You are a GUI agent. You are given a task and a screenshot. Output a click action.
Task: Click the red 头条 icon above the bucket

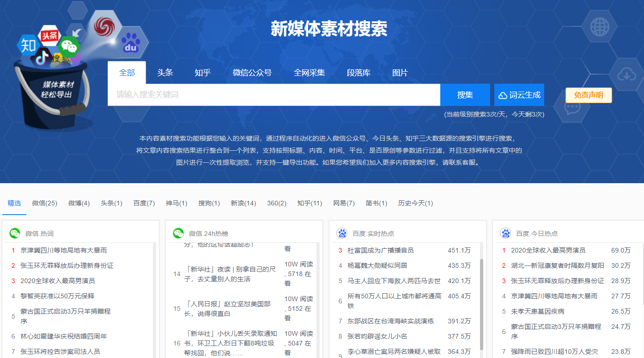point(49,36)
